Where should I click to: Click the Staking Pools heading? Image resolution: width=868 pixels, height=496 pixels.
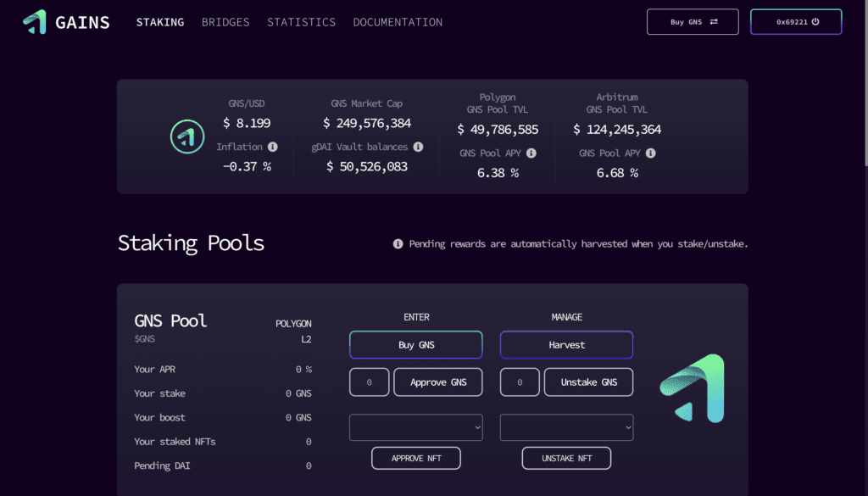tap(191, 243)
